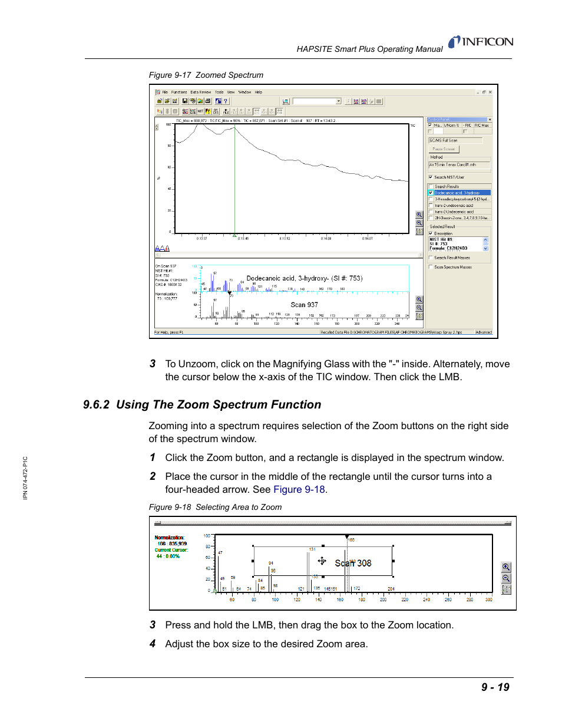Click the Pause Screen button
The height and width of the screenshot is (728, 562).
click(x=444, y=149)
